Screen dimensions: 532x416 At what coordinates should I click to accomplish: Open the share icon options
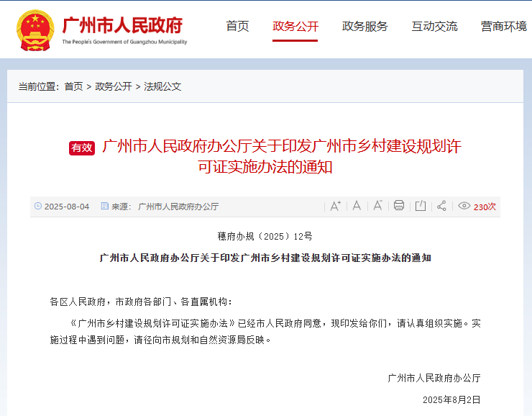(441, 205)
